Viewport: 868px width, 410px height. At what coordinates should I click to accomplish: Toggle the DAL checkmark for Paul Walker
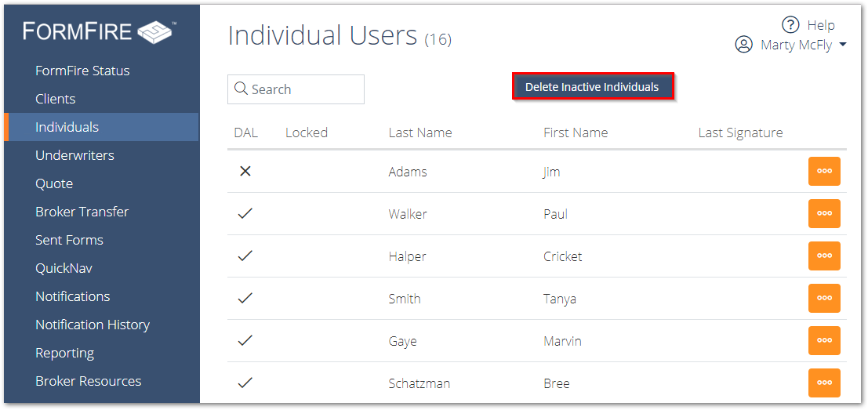245,214
